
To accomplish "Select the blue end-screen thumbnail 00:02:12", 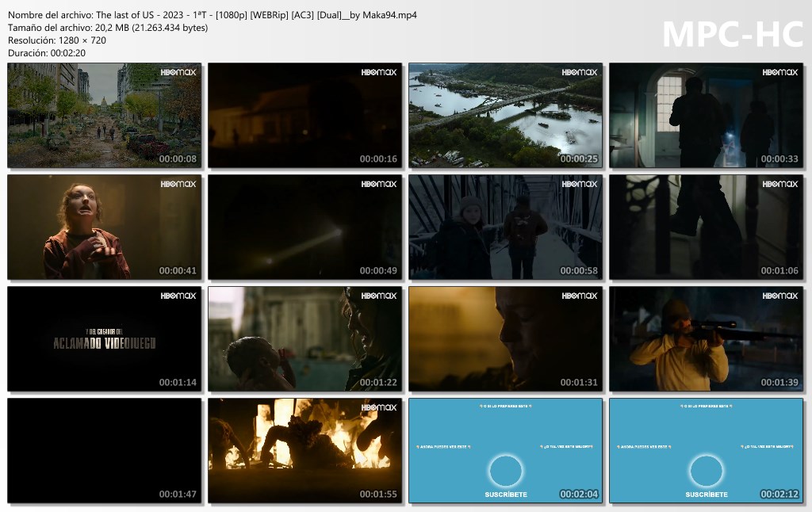I will [x=706, y=451].
